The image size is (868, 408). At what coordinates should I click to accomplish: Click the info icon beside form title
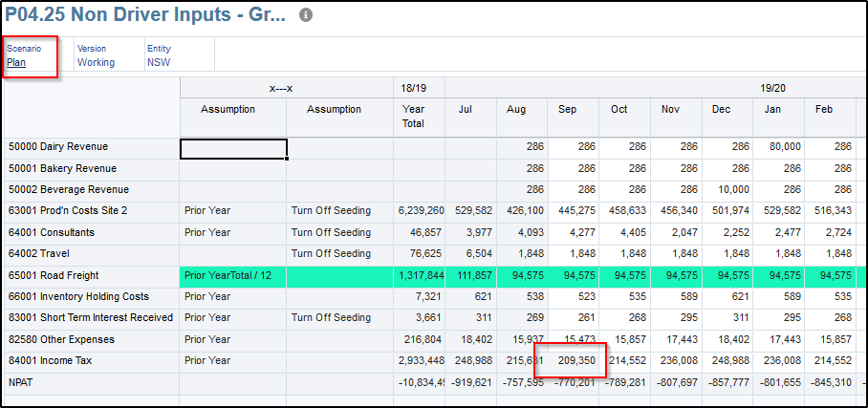click(306, 15)
